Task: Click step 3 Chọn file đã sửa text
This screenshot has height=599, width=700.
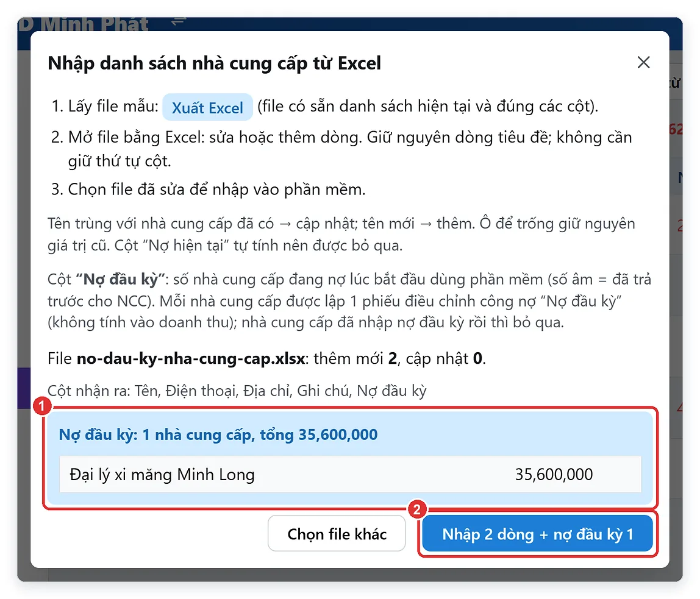Action: 216,190
